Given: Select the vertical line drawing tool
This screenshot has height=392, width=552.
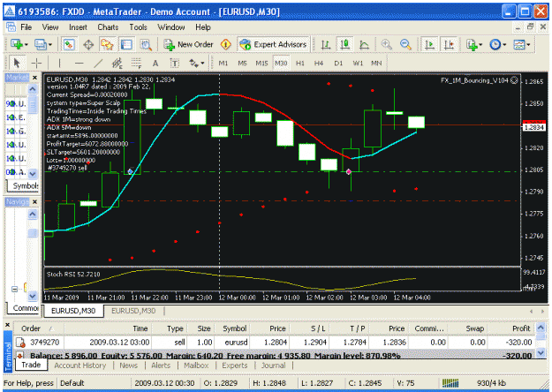Looking at the screenshot, I should [x=59, y=64].
